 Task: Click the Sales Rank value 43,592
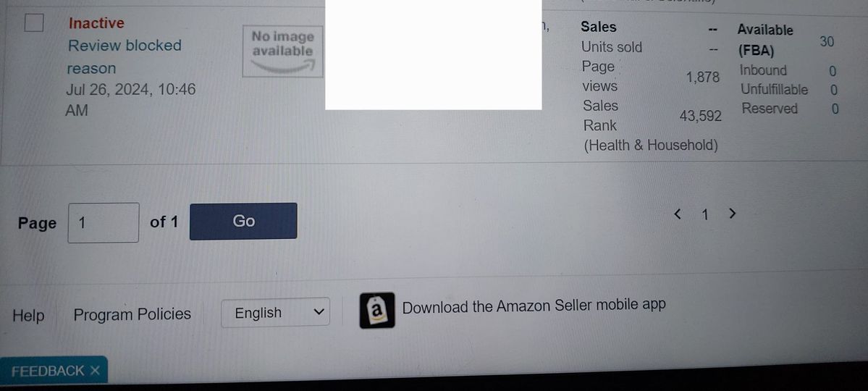pyautogui.click(x=700, y=116)
